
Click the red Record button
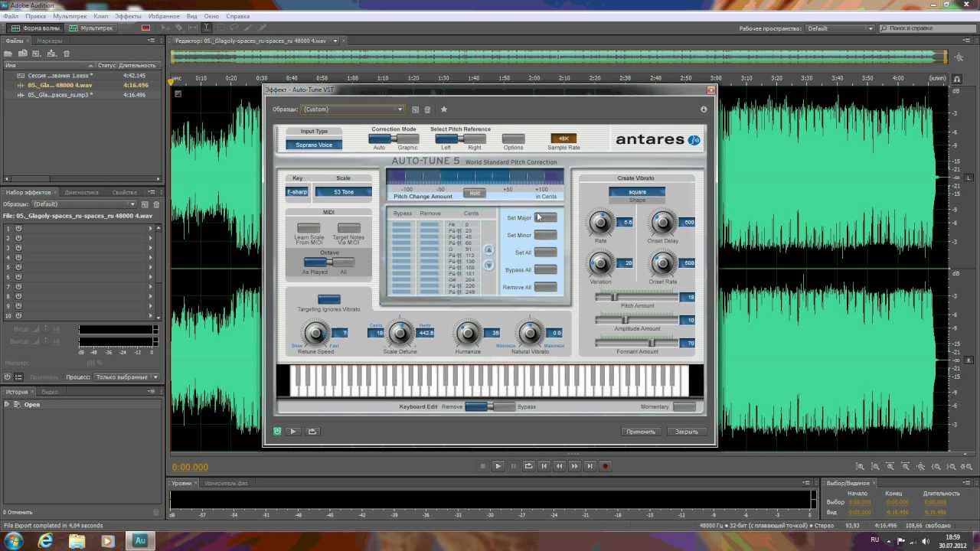[x=605, y=466]
